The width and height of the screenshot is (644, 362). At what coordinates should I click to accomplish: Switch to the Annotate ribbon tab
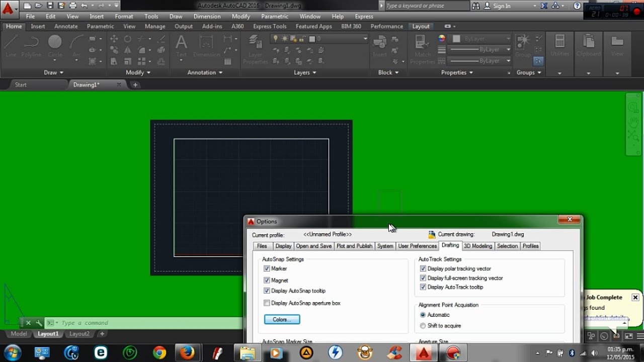click(66, 26)
